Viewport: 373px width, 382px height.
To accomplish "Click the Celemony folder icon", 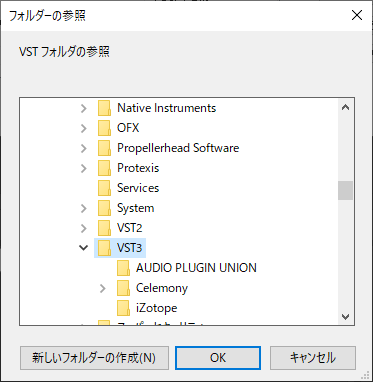I will click(x=123, y=288).
